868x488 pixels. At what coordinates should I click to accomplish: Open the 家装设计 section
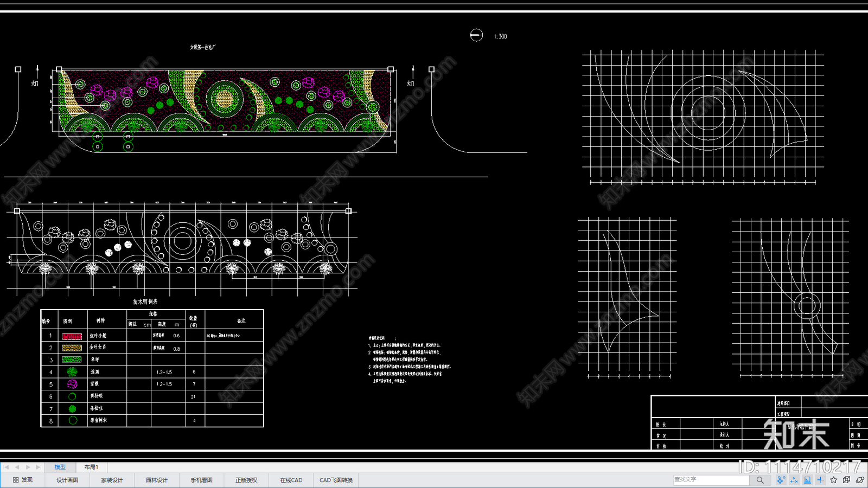[x=112, y=480]
